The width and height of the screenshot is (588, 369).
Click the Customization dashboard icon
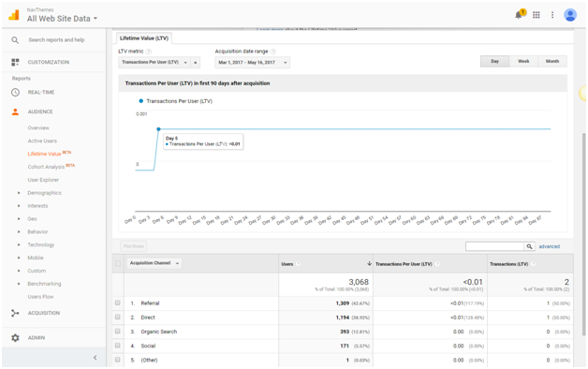15,62
